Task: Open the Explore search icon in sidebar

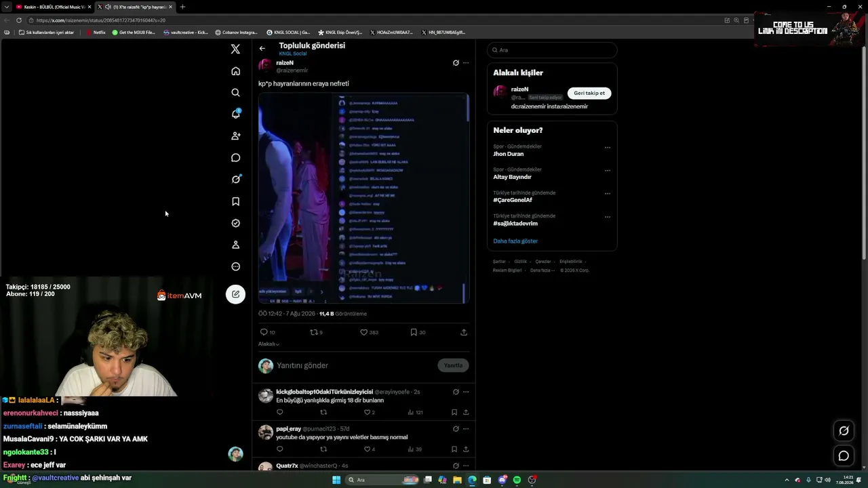Action: [235, 93]
